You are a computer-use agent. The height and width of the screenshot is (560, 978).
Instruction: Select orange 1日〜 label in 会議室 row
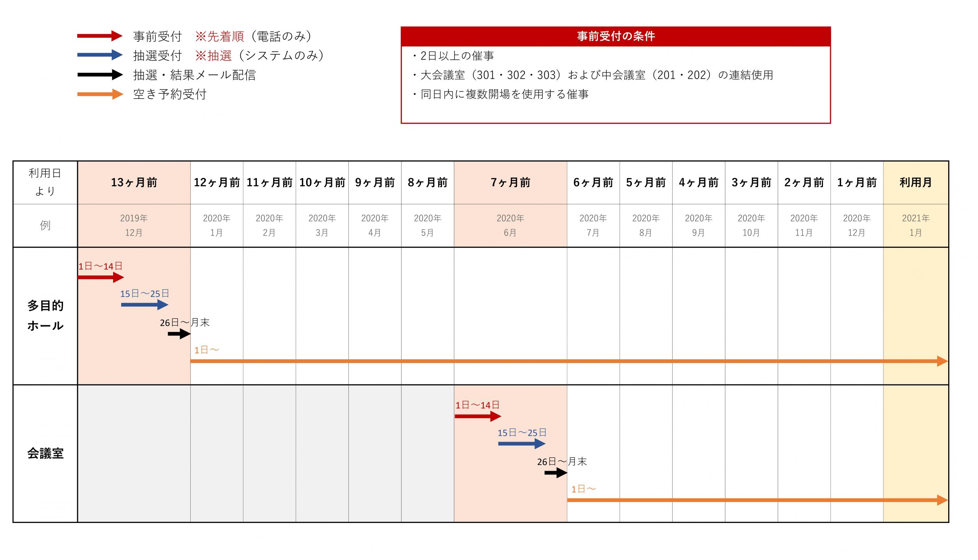583,489
